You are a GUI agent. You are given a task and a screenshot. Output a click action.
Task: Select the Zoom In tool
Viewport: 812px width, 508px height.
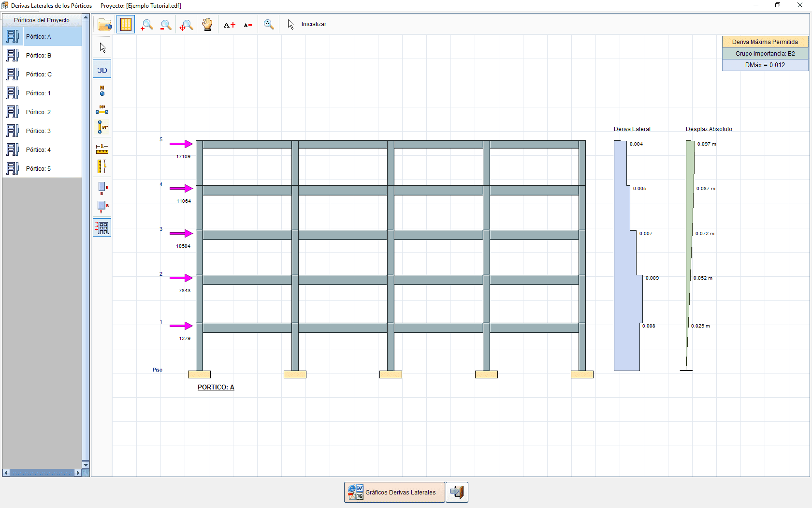point(147,25)
